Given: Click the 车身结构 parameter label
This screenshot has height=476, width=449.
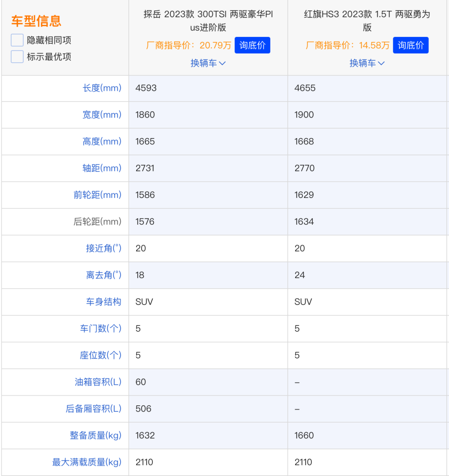Looking at the screenshot, I should click(103, 301).
